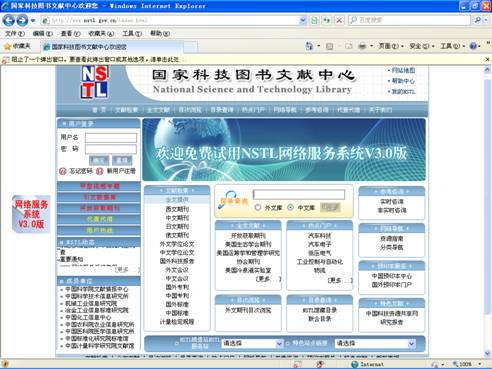Open the Favorites star icon
This screenshot has width=492, height=369.
[x=7, y=46]
